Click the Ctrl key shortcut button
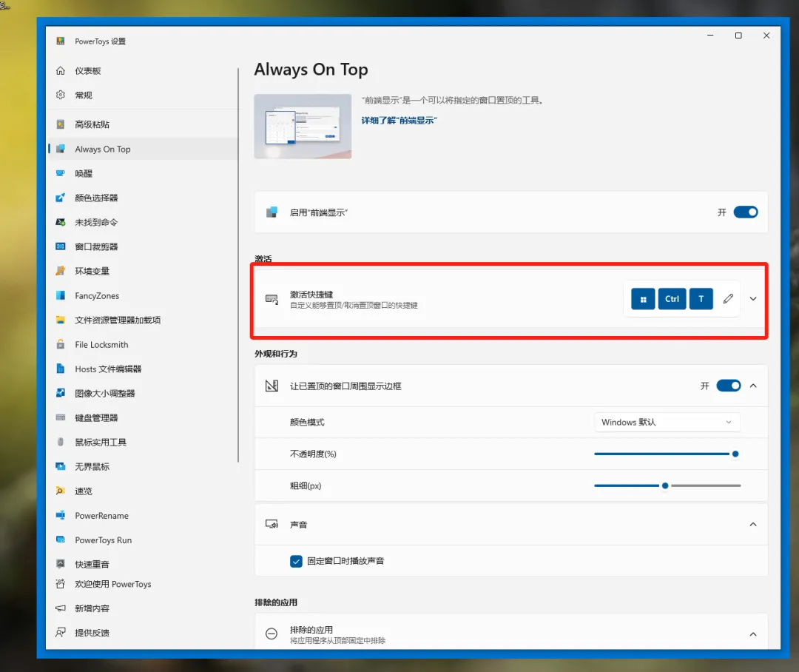This screenshot has height=672, width=799. click(672, 299)
